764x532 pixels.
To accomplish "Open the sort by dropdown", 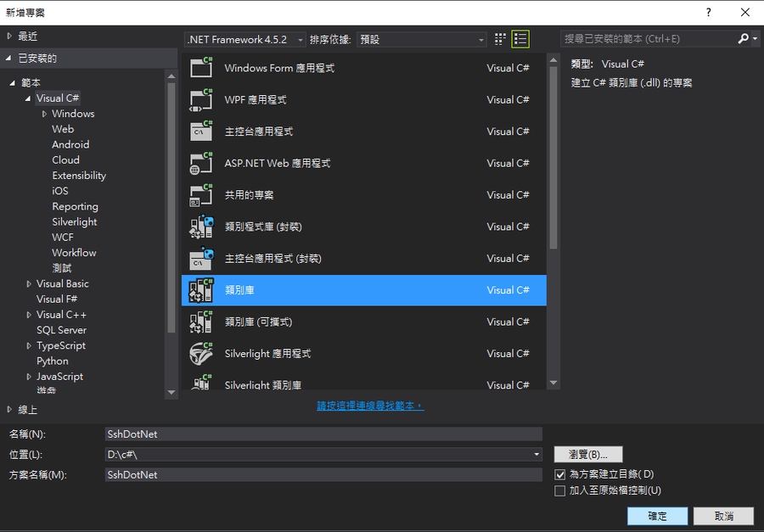I will 421,39.
